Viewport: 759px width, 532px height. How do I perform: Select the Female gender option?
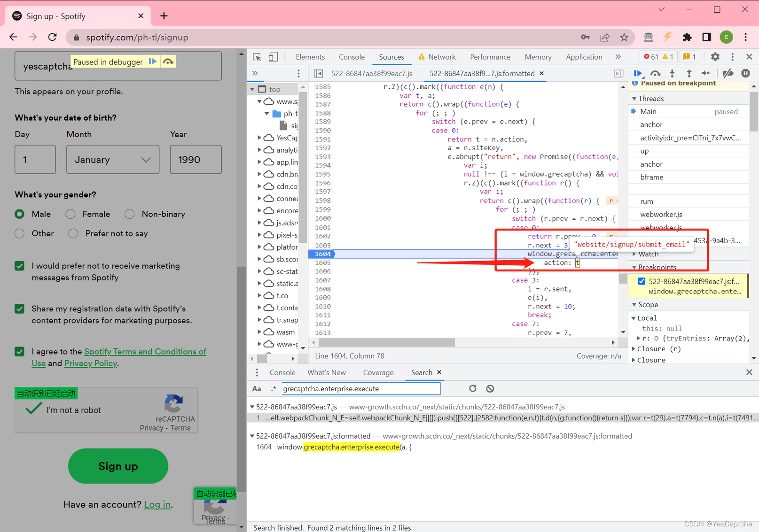click(70, 214)
